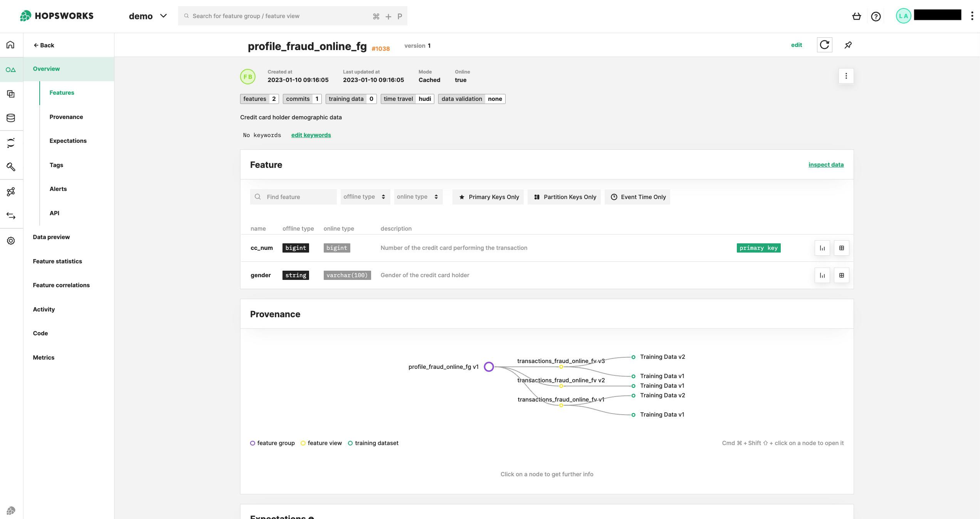Click the pin/bookmark icon top right
Image resolution: width=980 pixels, height=519 pixels.
point(848,45)
